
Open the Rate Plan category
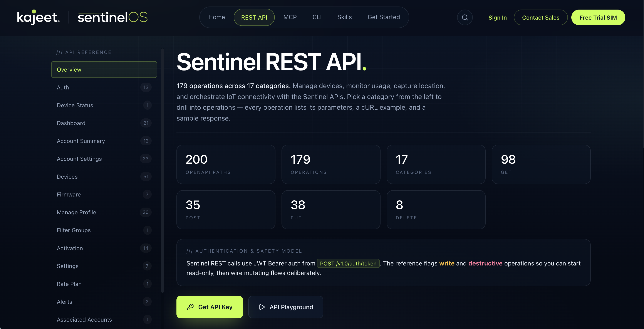104,284
